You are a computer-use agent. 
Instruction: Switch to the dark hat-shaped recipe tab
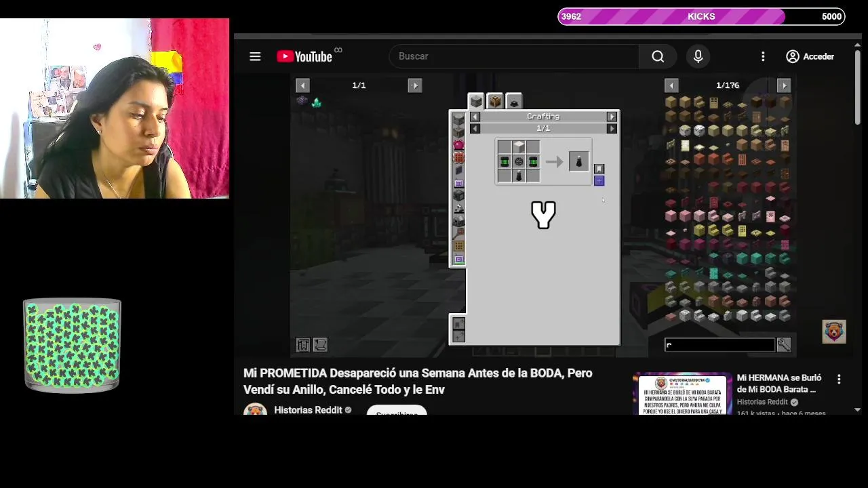[513, 102]
